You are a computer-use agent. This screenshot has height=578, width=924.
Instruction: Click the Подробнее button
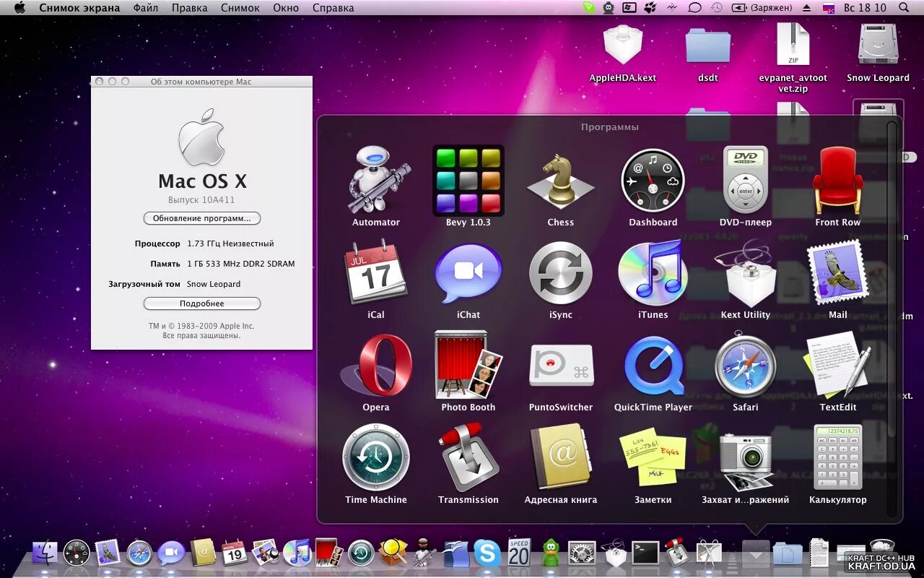(x=201, y=303)
